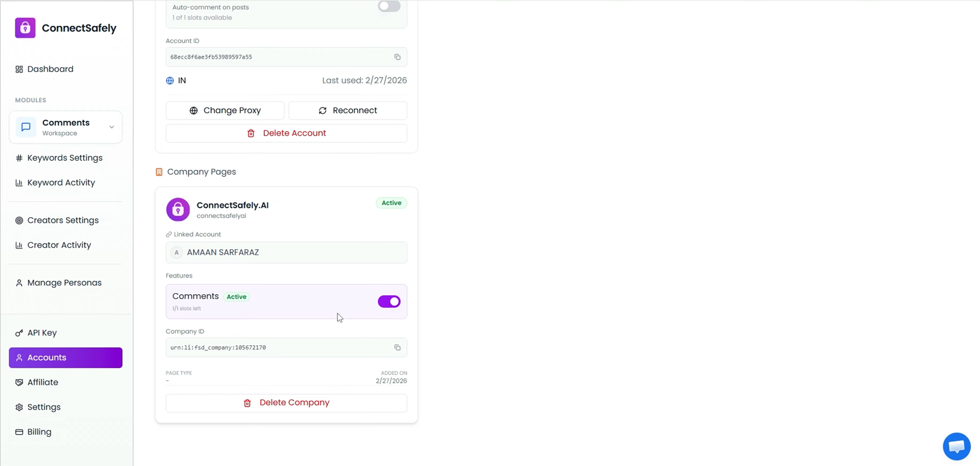Copy the Company ID with the copy icon

[397, 347]
